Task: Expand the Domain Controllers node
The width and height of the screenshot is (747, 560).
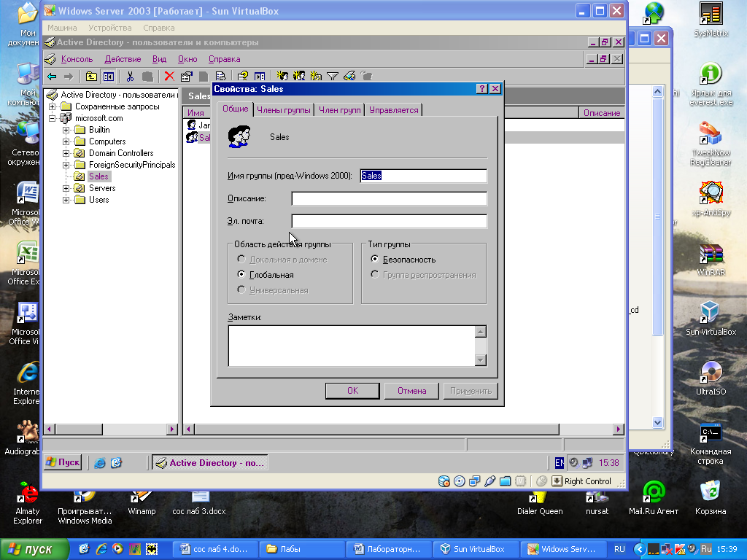Action: tap(66, 153)
